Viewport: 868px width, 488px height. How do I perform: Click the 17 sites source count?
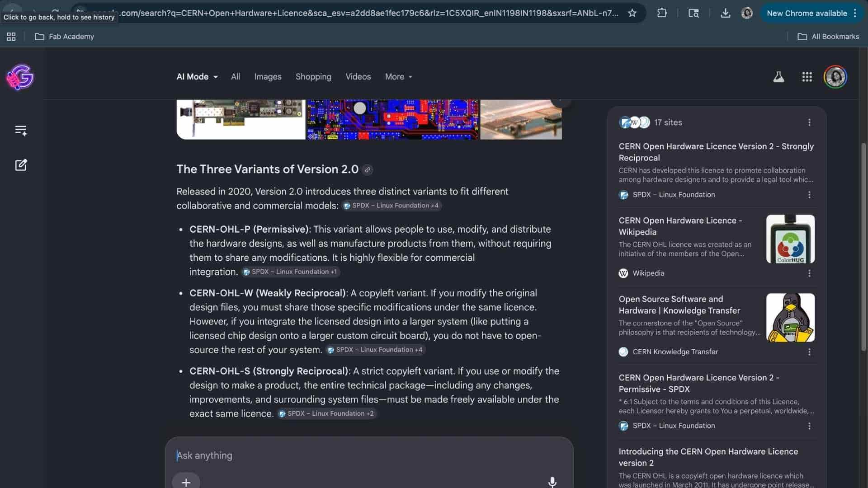668,122
